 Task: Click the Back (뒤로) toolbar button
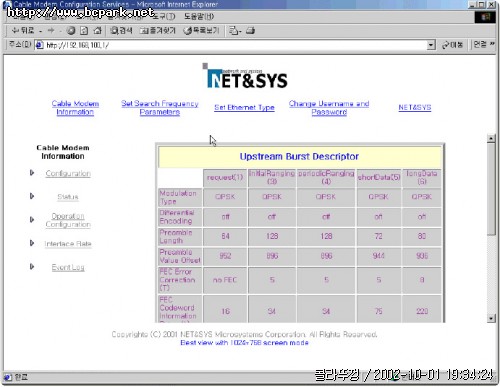coord(23,31)
